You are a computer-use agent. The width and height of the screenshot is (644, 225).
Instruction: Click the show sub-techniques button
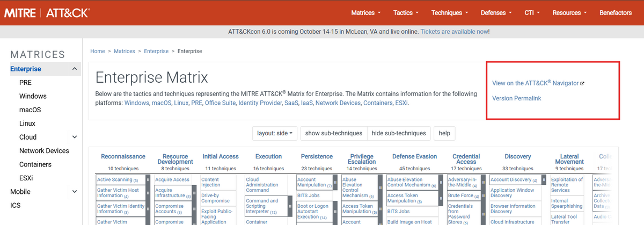[x=334, y=133]
